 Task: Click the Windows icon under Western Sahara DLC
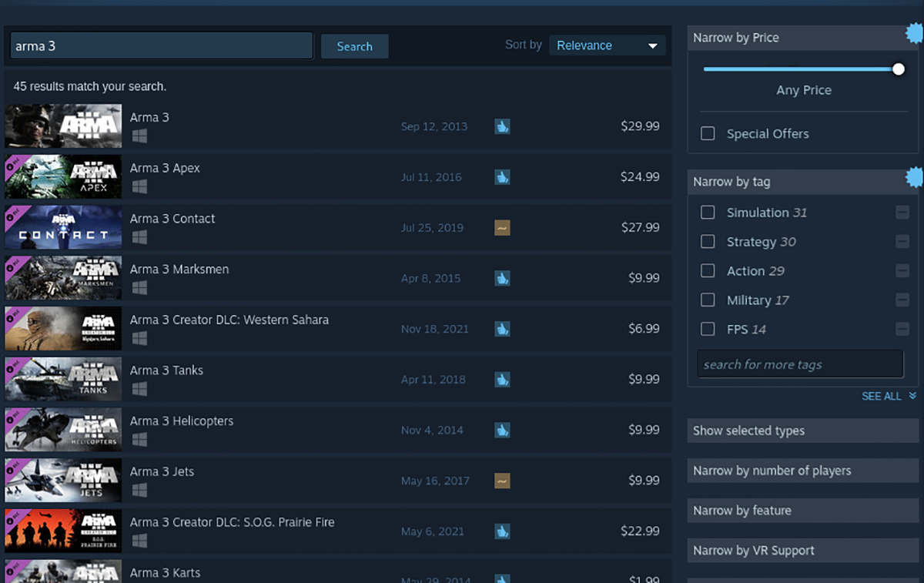(139, 339)
